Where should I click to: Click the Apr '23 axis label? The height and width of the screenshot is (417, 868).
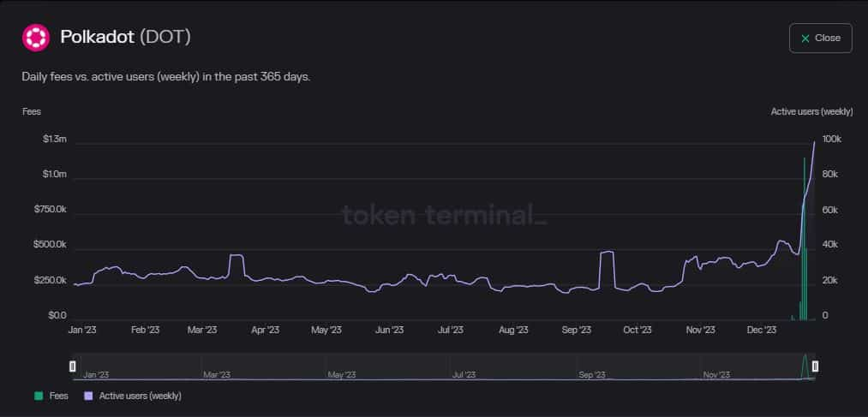[265, 330]
